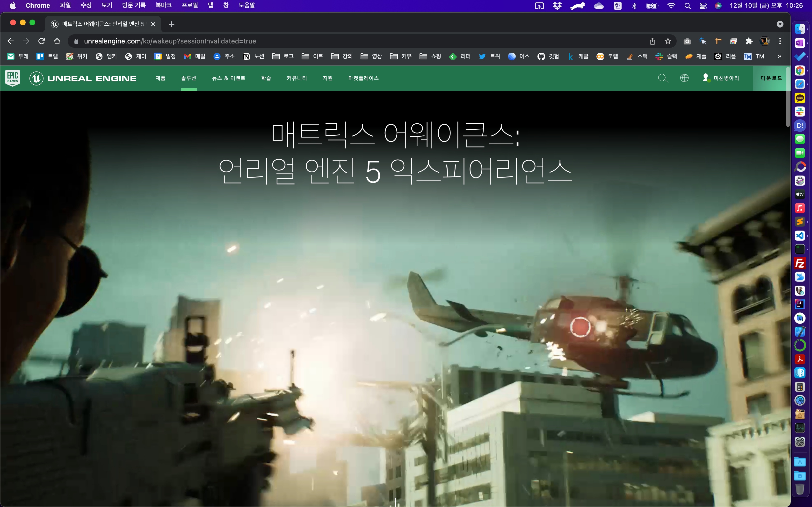Image resolution: width=812 pixels, height=507 pixels.
Task: Open Chrome three-dot menu
Action: [780, 41]
